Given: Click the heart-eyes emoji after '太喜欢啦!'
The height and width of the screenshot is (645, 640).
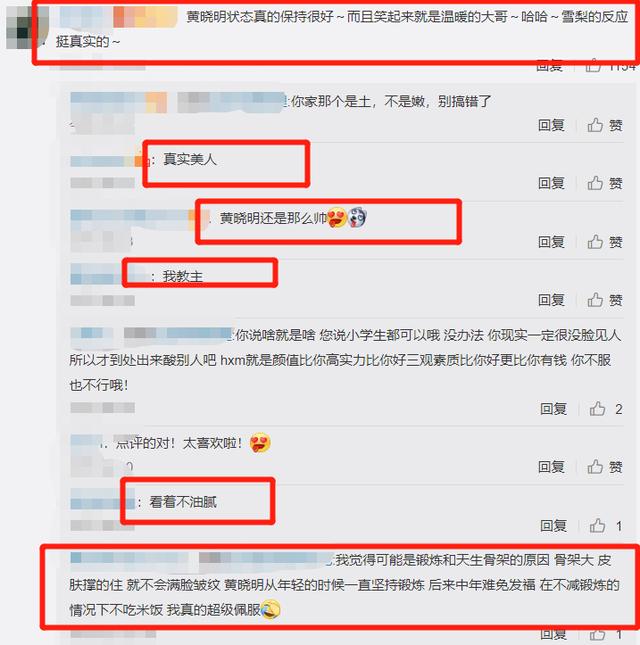Looking at the screenshot, I should (x=260, y=443).
